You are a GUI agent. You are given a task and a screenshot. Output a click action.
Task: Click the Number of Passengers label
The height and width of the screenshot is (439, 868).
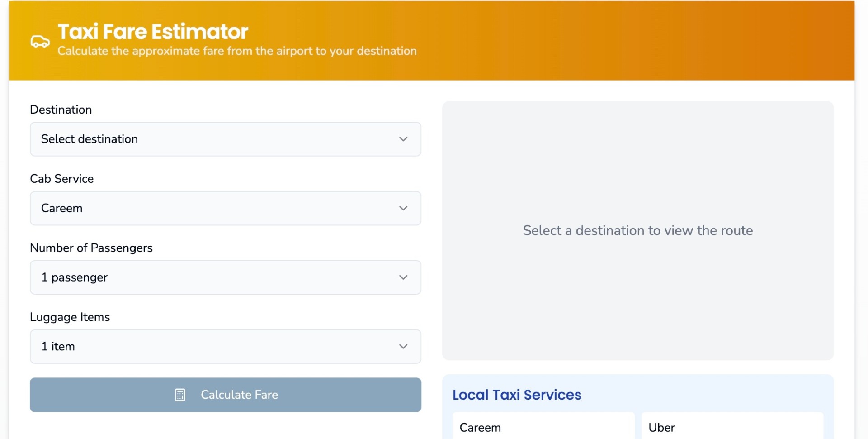pos(91,248)
